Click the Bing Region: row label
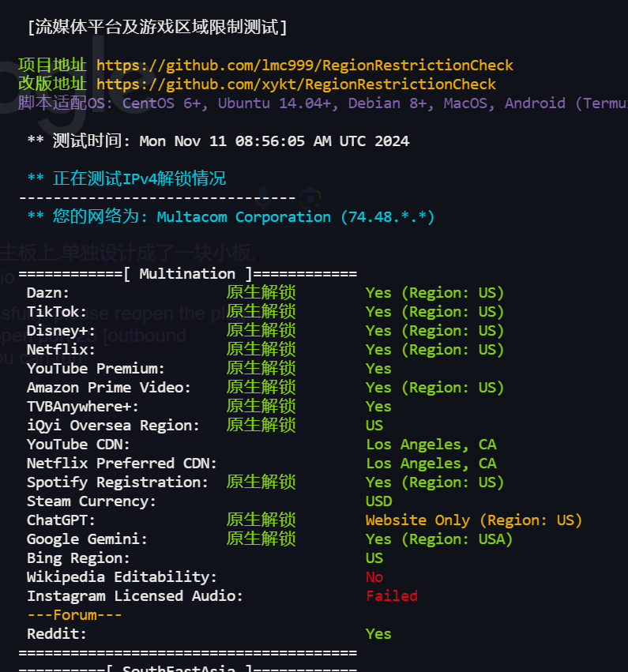 (78, 558)
